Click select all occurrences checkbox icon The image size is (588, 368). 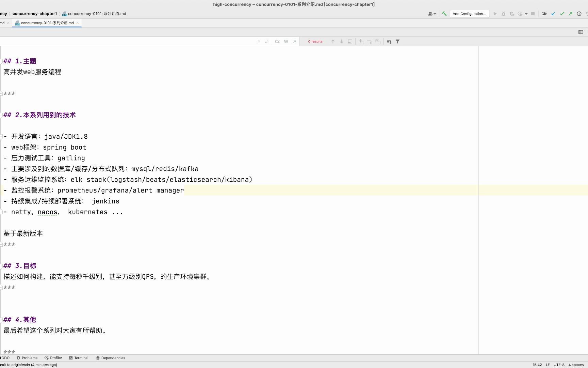(378, 42)
